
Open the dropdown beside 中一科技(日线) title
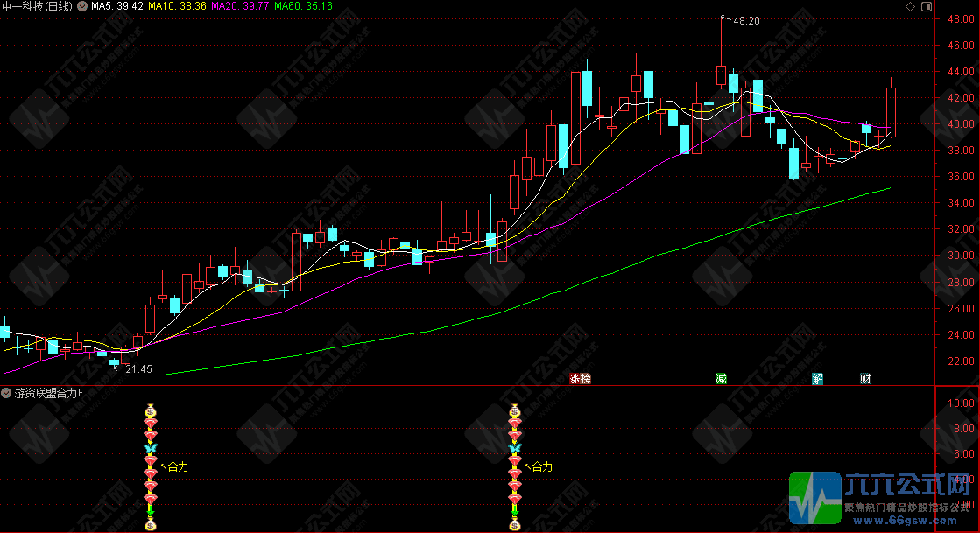coord(81,6)
